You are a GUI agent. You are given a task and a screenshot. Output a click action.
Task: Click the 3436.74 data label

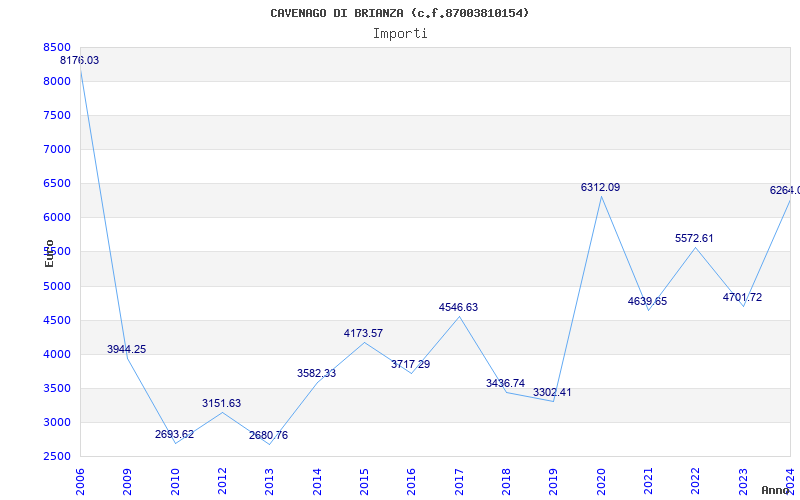coord(505,383)
